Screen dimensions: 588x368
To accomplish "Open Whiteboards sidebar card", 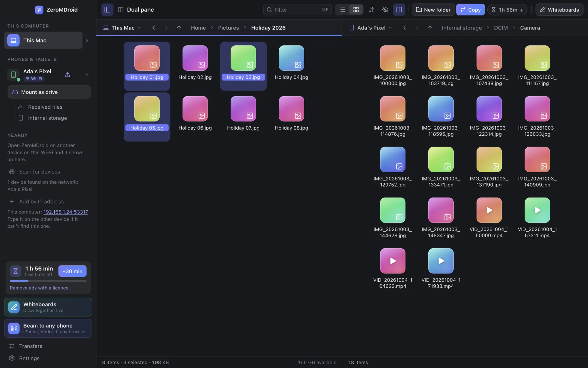I will click(x=48, y=307).
